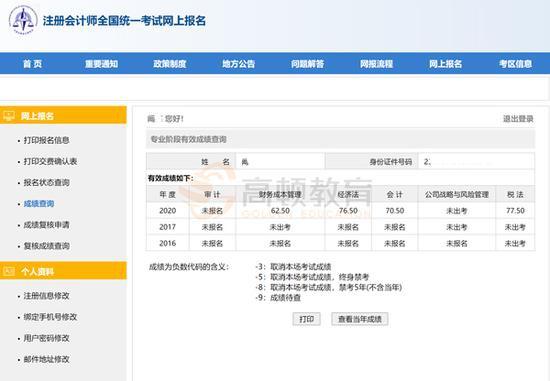550x381 pixels.
Task: Click the 年度 column header
Action: point(168,194)
